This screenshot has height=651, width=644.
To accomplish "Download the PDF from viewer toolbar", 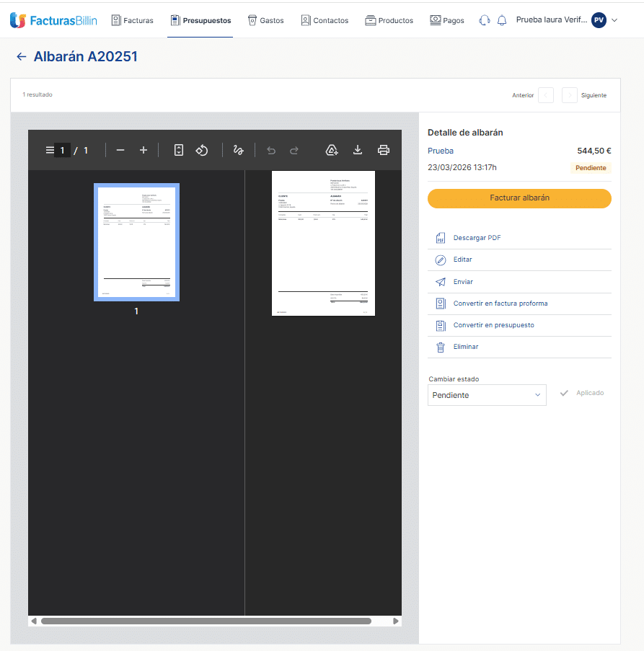I will [x=357, y=150].
